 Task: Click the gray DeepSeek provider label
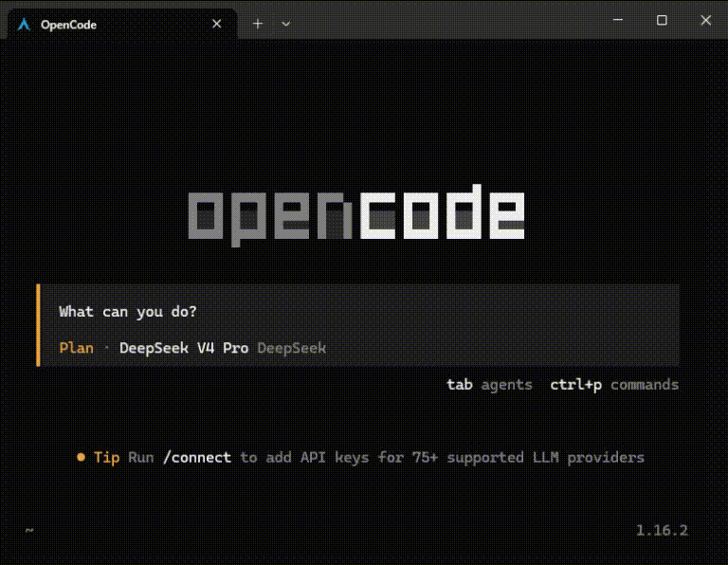pyautogui.click(x=292, y=348)
